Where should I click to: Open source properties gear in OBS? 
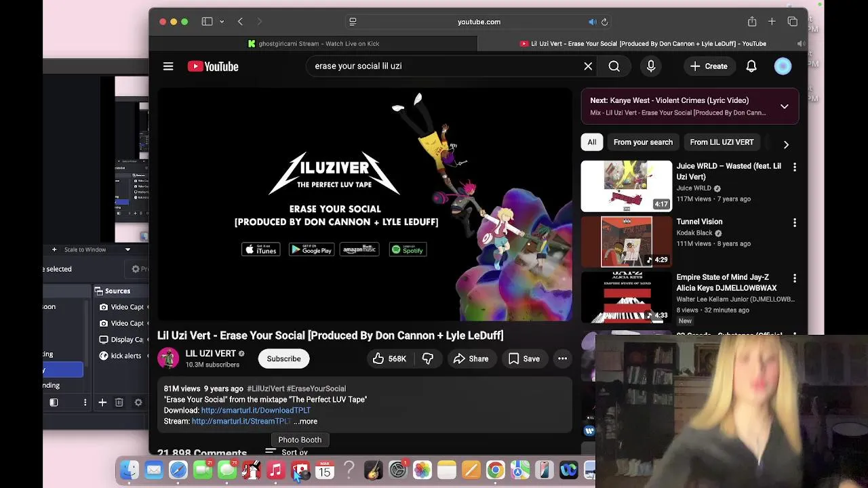[138, 403]
